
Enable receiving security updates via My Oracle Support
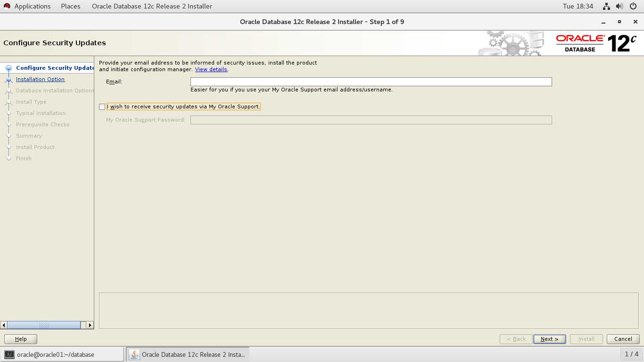(102, 107)
